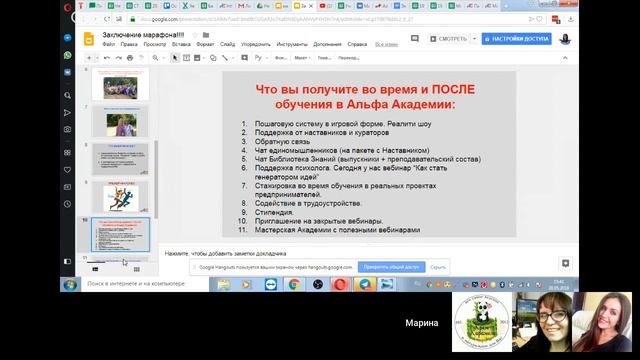The width and height of the screenshot is (640, 360).
Task: Open the version history link
Action: point(386,44)
